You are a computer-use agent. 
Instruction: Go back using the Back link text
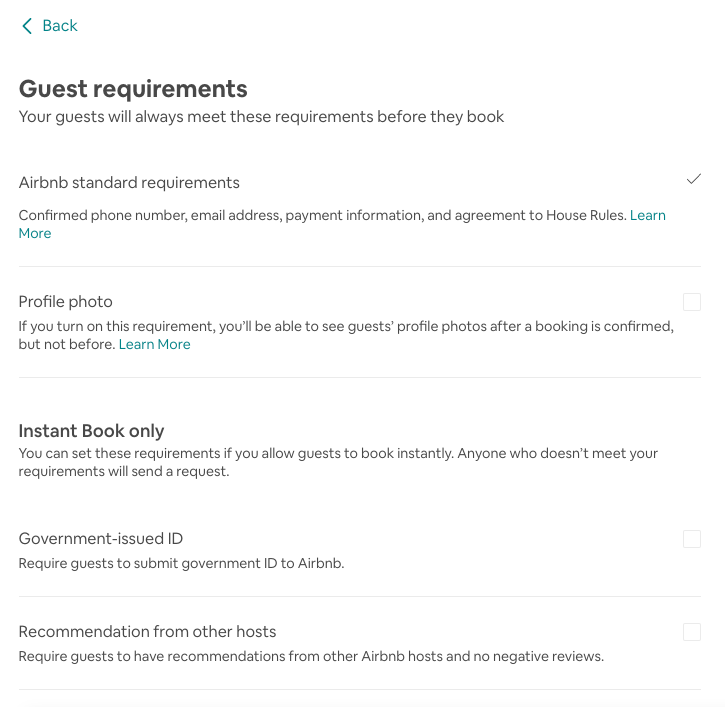[60, 26]
